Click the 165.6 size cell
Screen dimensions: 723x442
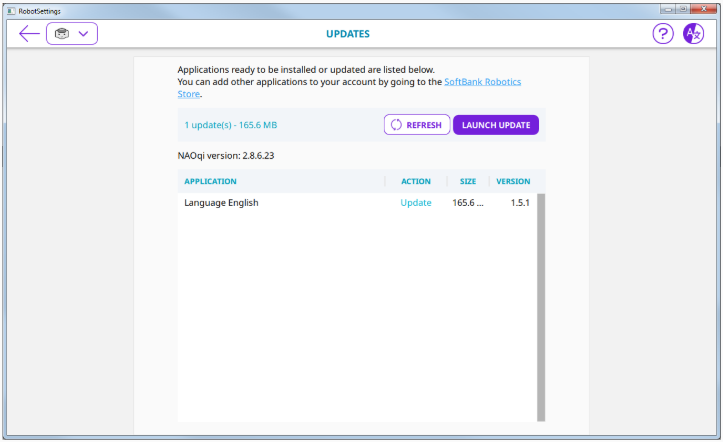tap(468, 203)
